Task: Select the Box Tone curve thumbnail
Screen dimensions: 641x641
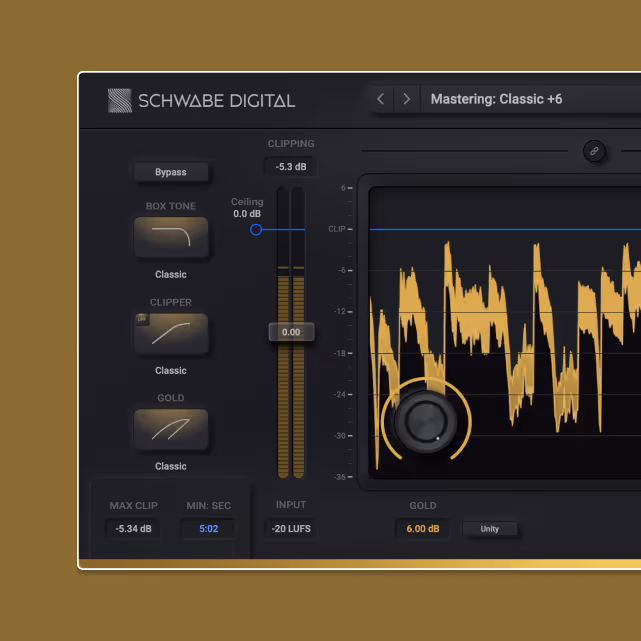Action: 171,237
